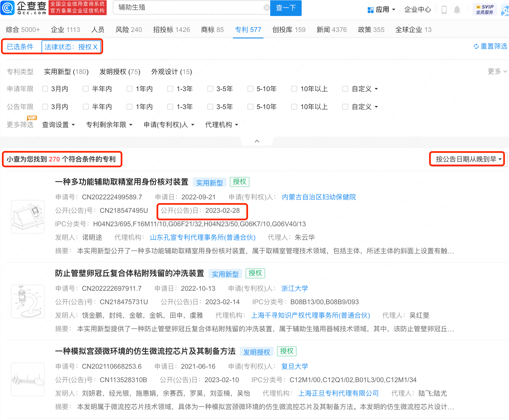The image size is (509, 420).
Task: Click 重置筛选 link
Action: pyautogui.click(x=494, y=46)
